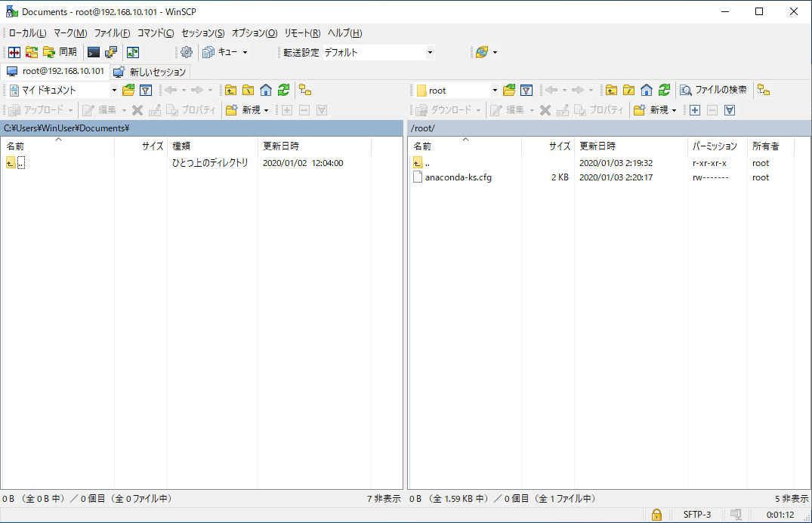Sort remote files by パーミッション column
The image size is (812, 523).
pos(715,146)
